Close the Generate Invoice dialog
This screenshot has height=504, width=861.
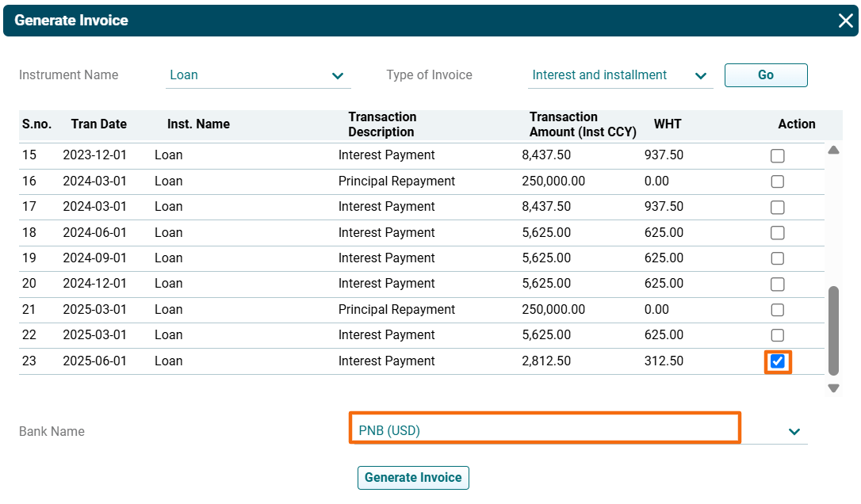pyautogui.click(x=845, y=21)
